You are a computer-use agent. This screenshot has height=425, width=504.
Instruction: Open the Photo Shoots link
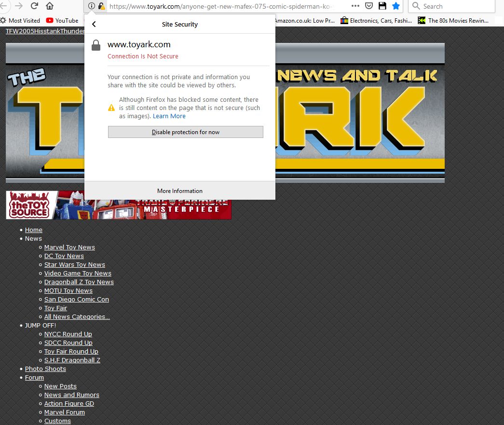pos(45,369)
